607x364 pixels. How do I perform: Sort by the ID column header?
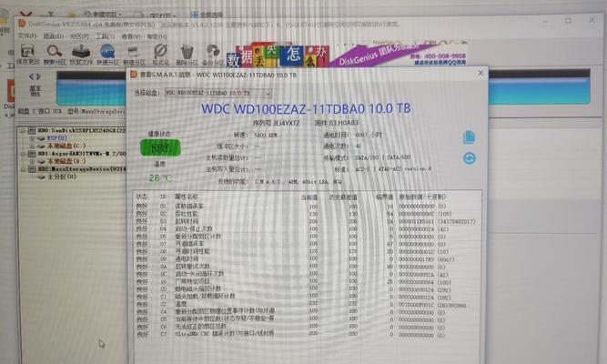point(163,197)
